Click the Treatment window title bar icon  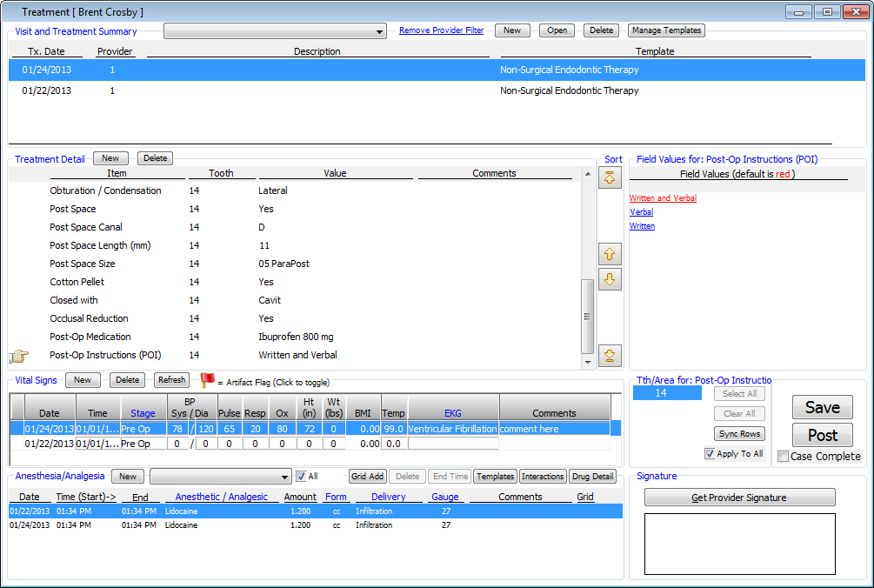tap(10, 12)
